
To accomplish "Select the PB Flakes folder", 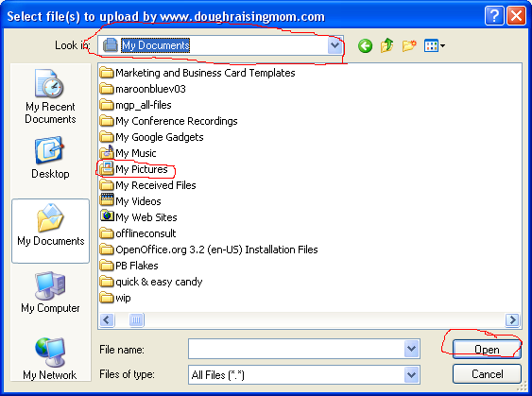I will 129,266.
